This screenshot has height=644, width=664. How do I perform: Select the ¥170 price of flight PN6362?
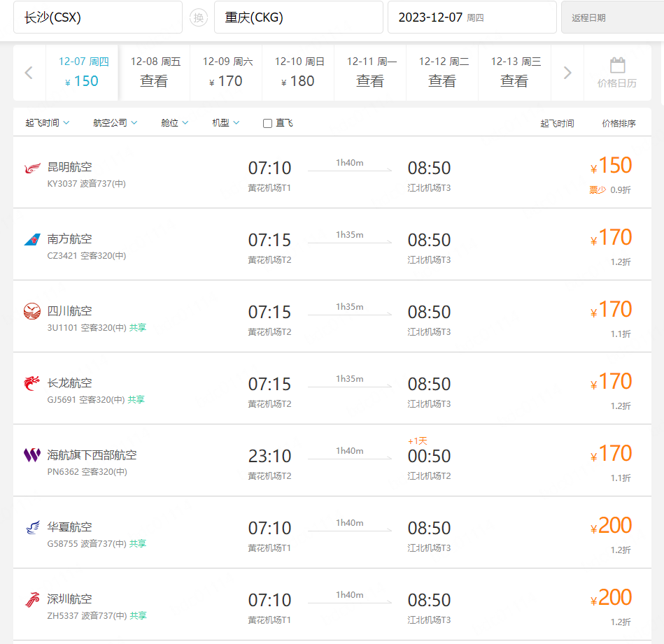tap(611, 453)
